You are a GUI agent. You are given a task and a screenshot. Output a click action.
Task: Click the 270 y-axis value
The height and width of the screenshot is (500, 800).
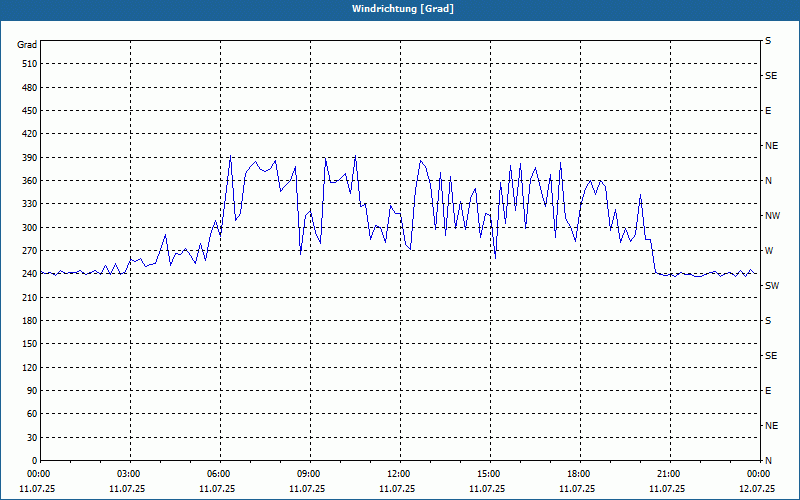[x=30, y=251]
